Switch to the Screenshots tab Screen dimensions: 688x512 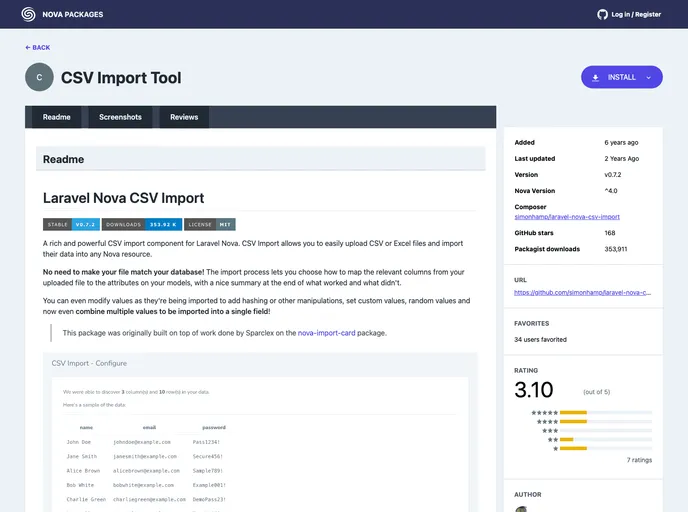pyautogui.click(x=120, y=117)
